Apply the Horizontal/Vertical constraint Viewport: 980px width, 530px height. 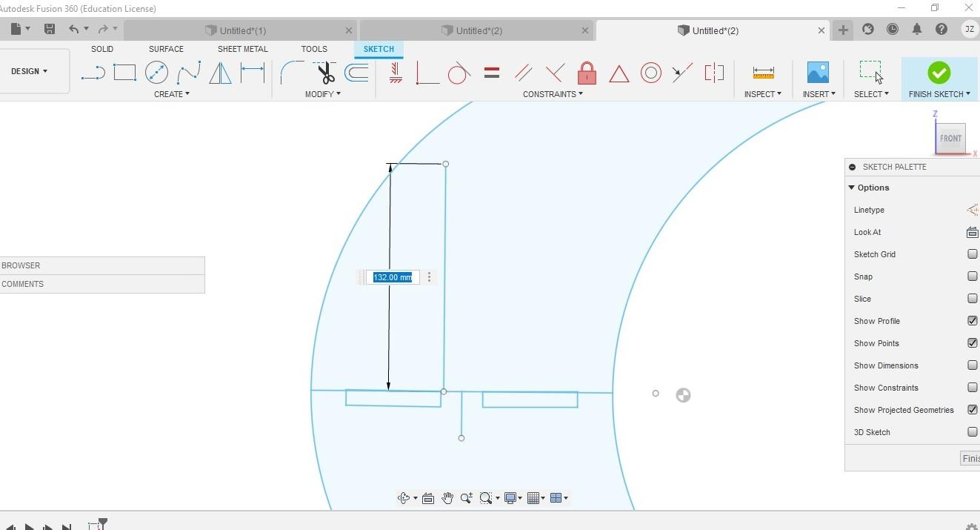(396, 73)
